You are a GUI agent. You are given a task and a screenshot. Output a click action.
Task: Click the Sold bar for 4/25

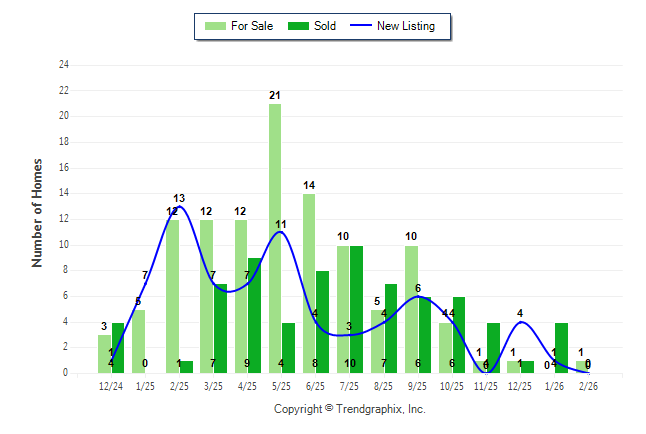pos(255,315)
